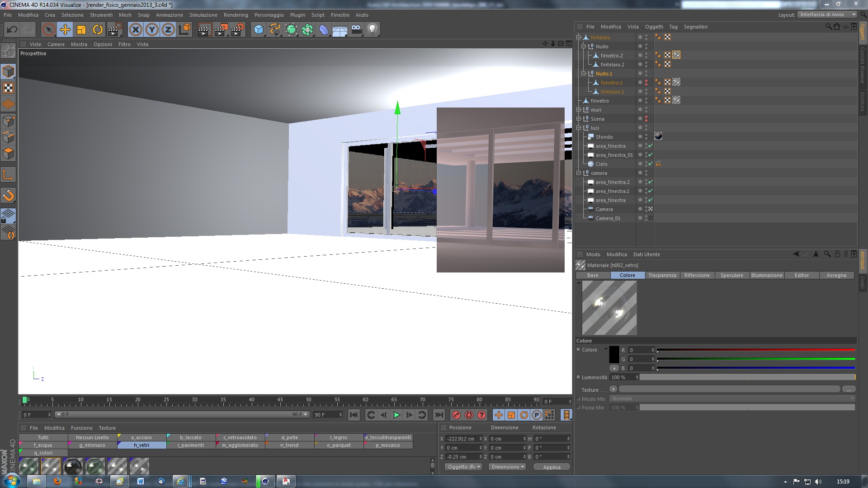
Task: Add a light object from toolbar
Action: pos(372,30)
